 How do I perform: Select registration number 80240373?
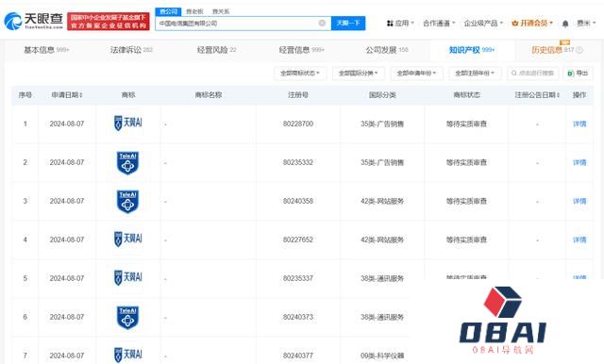point(298,317)
